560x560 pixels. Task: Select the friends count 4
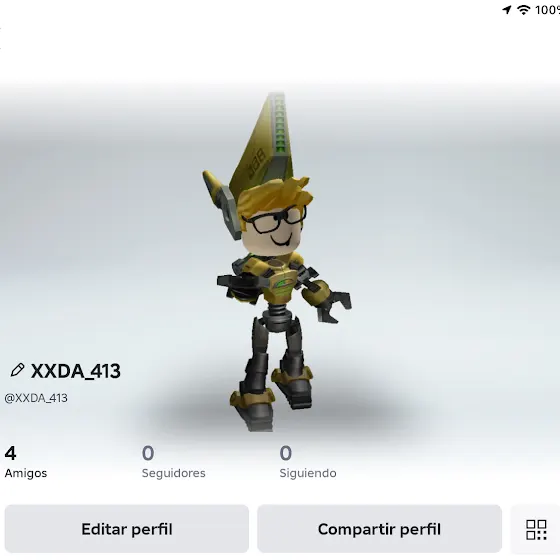pos(10,453)
